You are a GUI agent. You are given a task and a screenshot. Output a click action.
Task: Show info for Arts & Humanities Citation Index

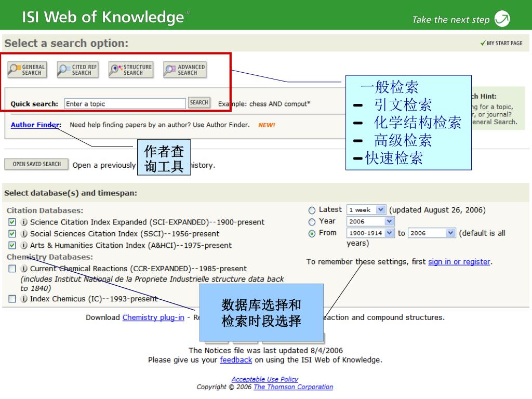click(x=24, y=245)
